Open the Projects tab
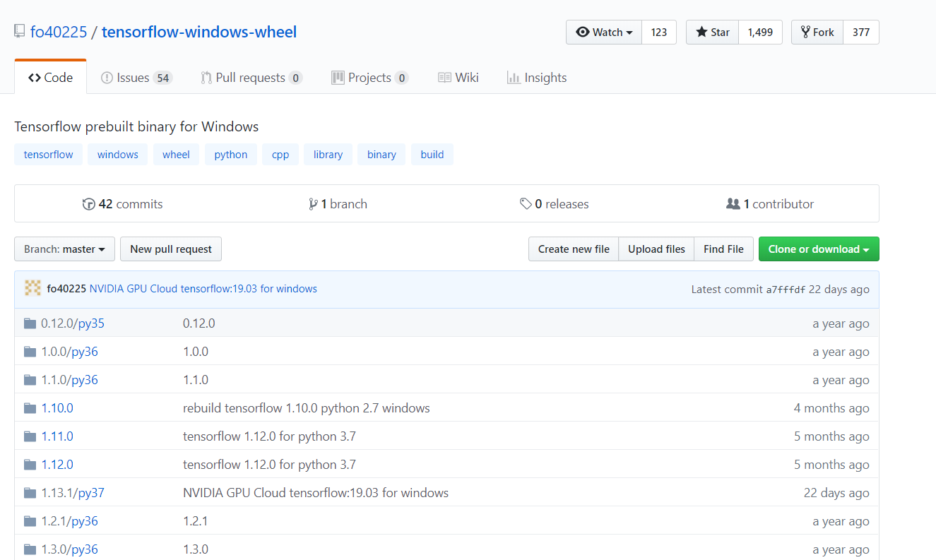The height and width of the screenshot is (560, 936). [370, 78]
